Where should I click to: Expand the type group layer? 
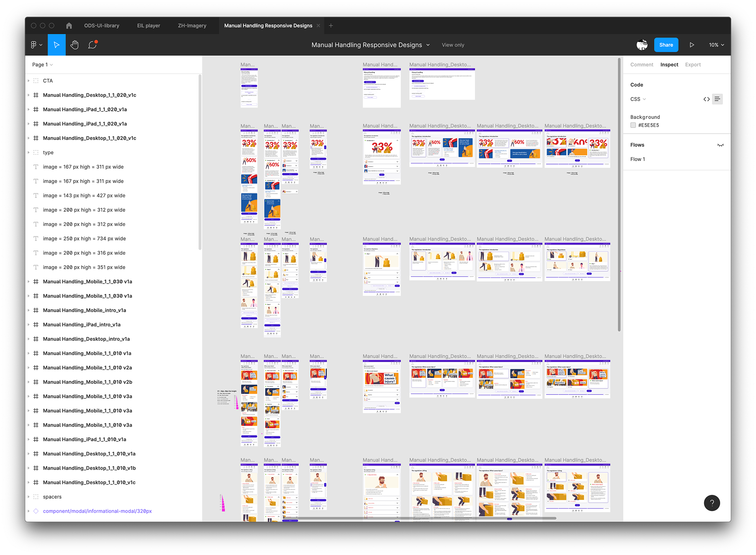[29, 152]
